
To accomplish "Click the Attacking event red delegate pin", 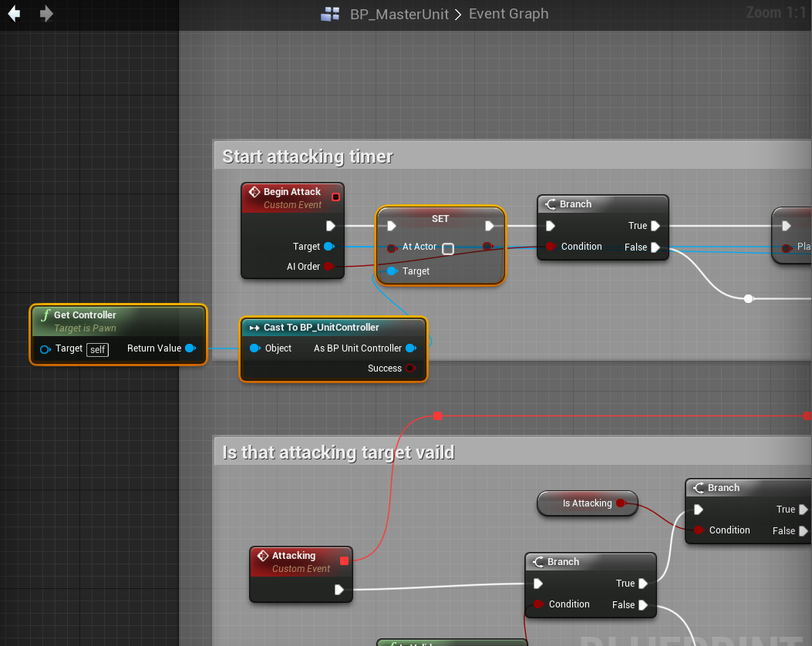I will (344, 560).
